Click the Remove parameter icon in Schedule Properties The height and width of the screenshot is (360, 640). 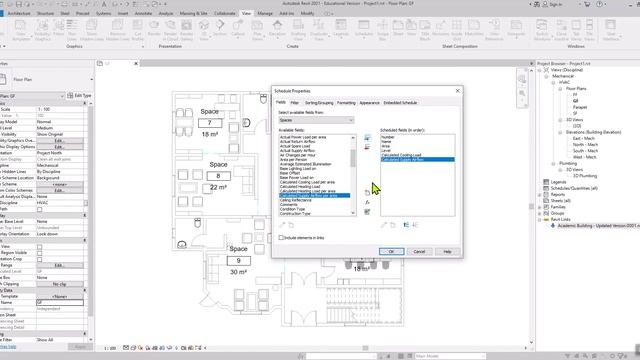[x=367, y=147]
